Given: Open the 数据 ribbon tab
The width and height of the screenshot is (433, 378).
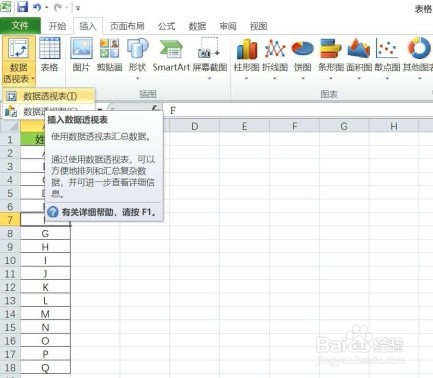Looking at the screenshot, I should pos(197,26).
